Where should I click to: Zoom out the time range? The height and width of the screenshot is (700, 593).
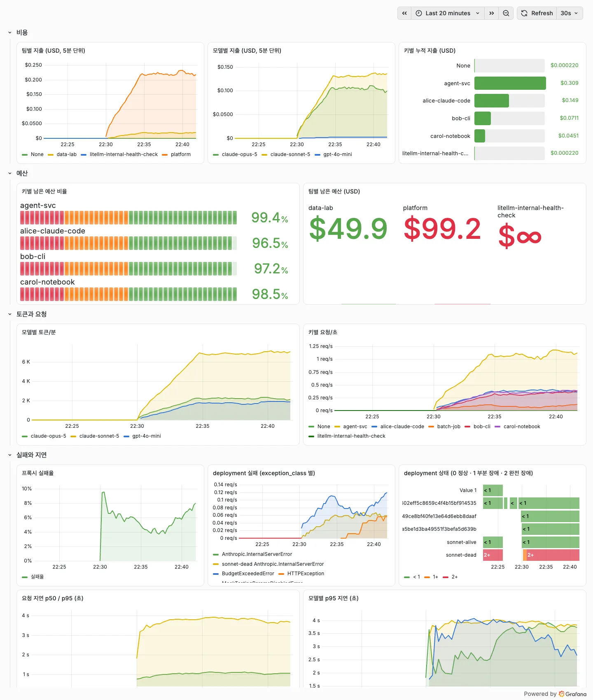(x=506, y=13)
